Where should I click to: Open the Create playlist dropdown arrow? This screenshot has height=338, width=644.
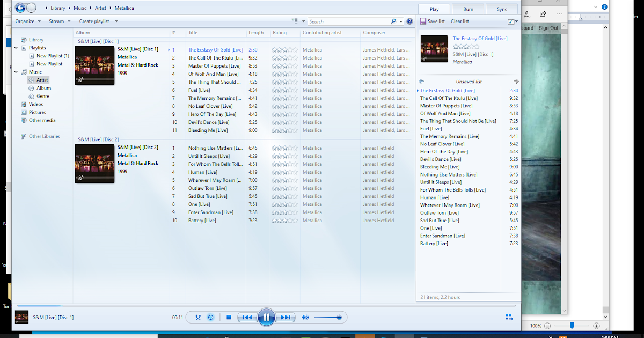(x=116, y=21)
